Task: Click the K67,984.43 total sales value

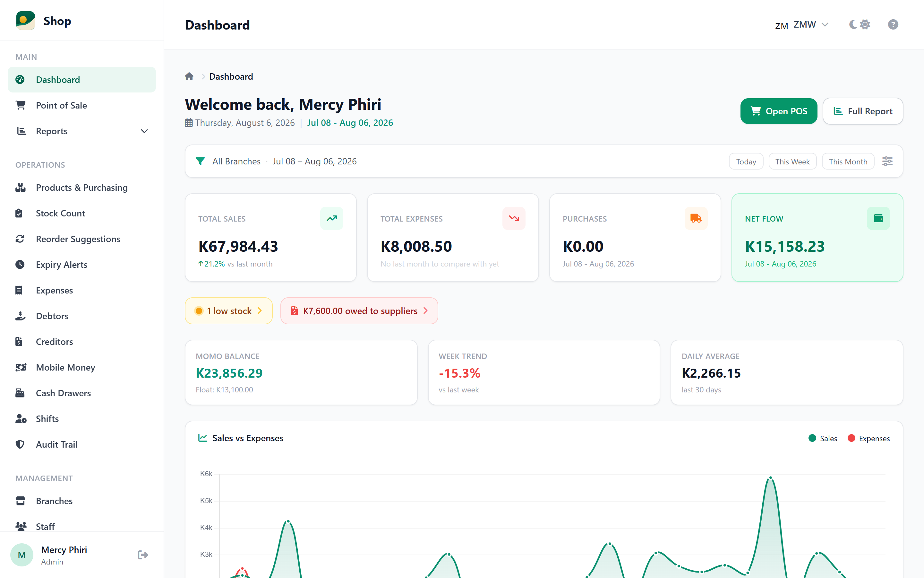Action: 238,246
